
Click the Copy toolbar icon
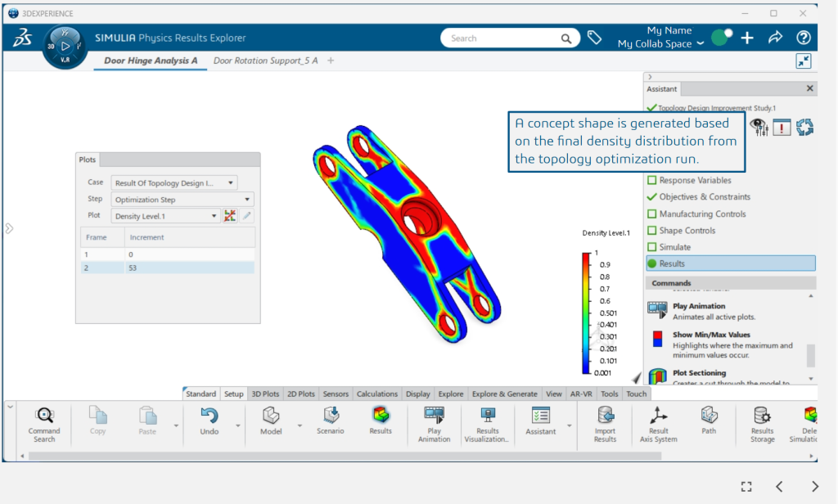click(x=98, y=416)
